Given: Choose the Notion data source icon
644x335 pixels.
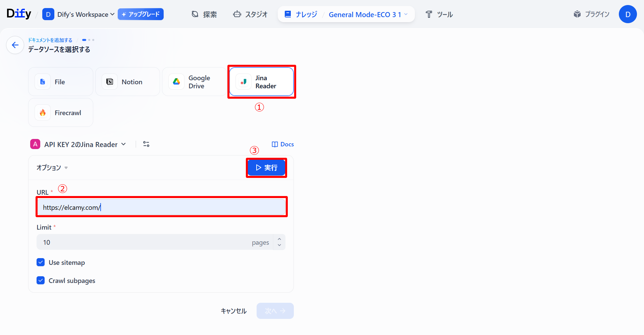Looking at the screenshot, I should pyautogui.click(x=110, y=82).
